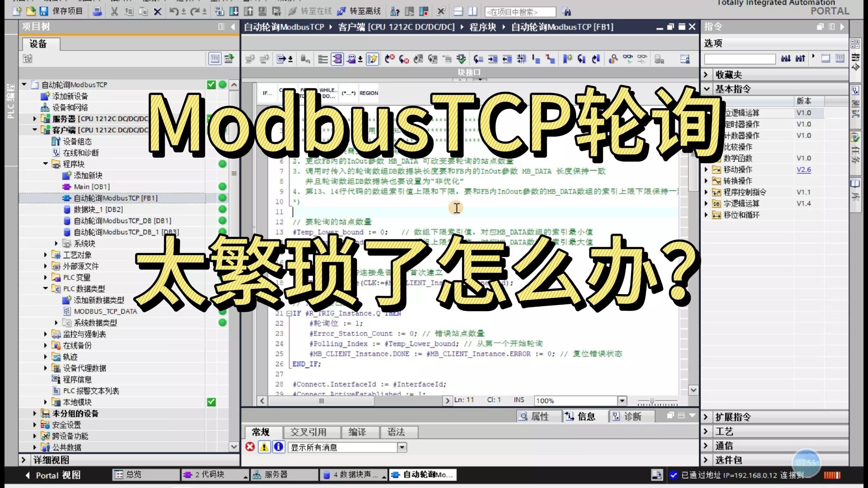Toggle the warning messages filter icon

pyautogui.click(x=264, y=447)
